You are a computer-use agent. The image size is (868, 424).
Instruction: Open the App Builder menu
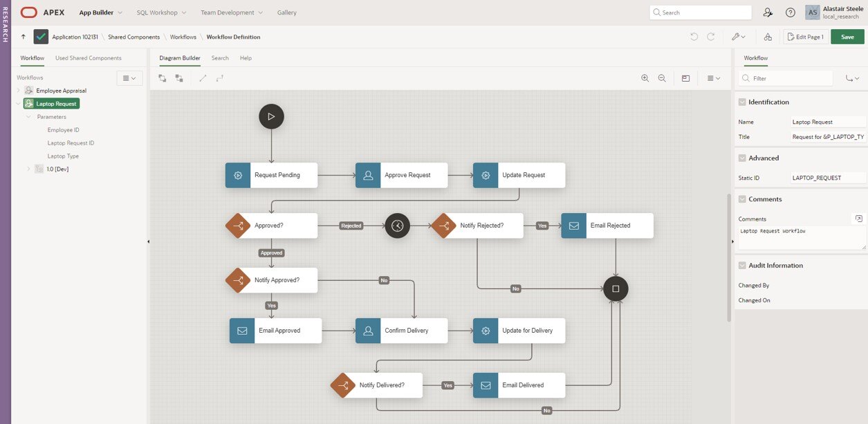(101, 12)
